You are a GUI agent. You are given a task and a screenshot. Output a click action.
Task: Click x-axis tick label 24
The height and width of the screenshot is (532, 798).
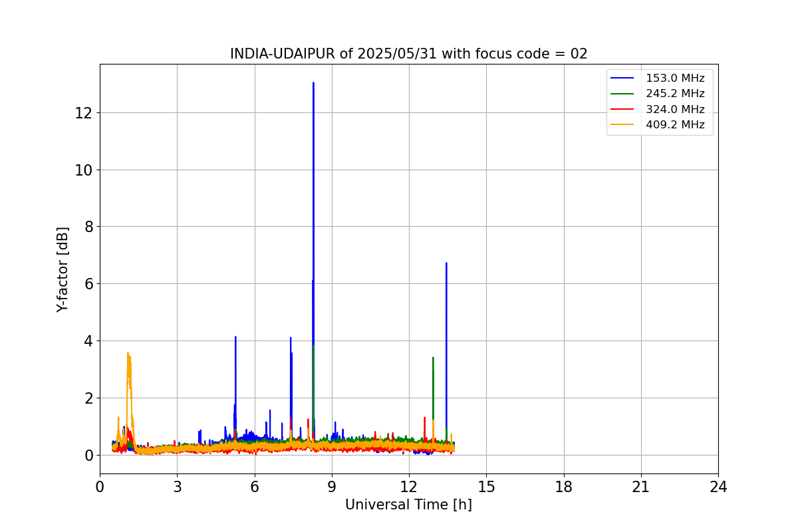pyautogui.click(x=718, y=487)
